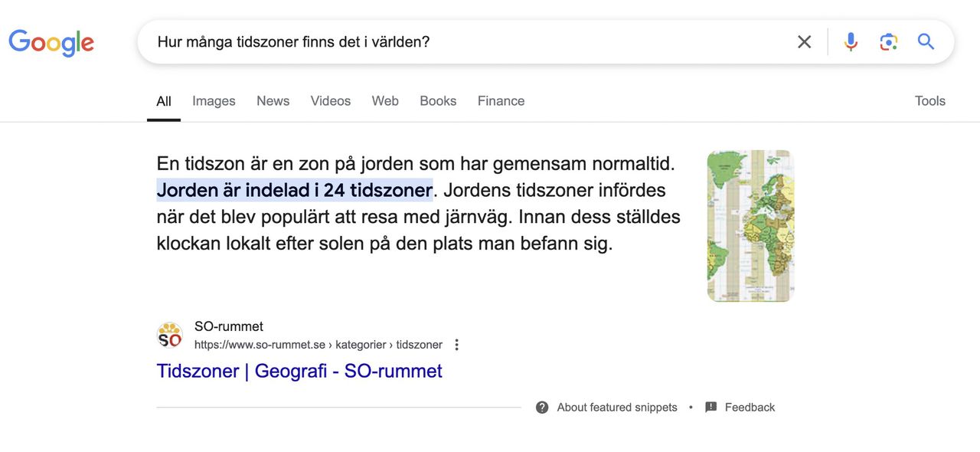
Task: Switch to the Books tab
Action: [438, 100]
